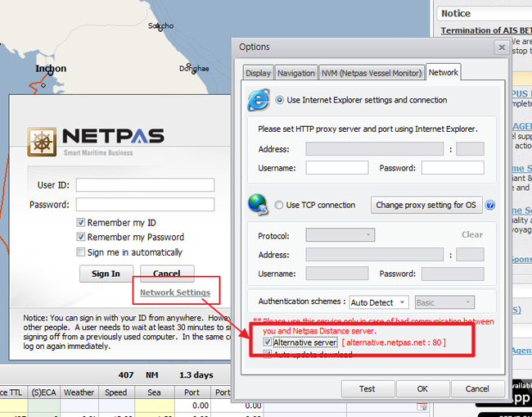
Task: Click the TCP Username field
Action: pyautogui.click(x=337, y=274)
